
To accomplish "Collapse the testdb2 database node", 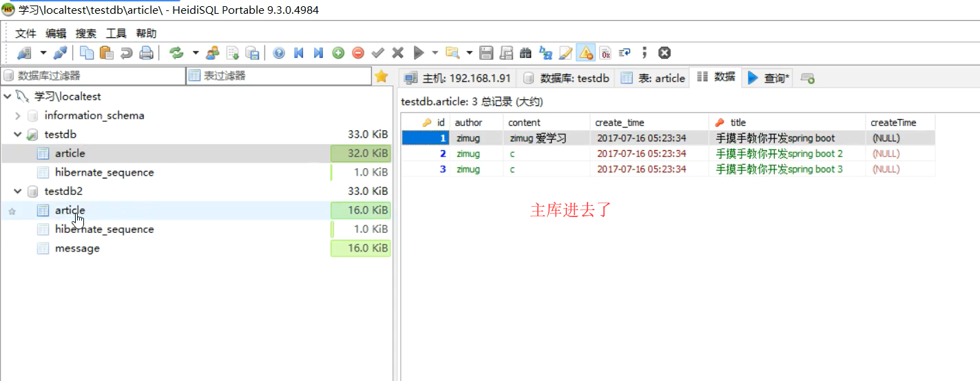I will 18,192.
